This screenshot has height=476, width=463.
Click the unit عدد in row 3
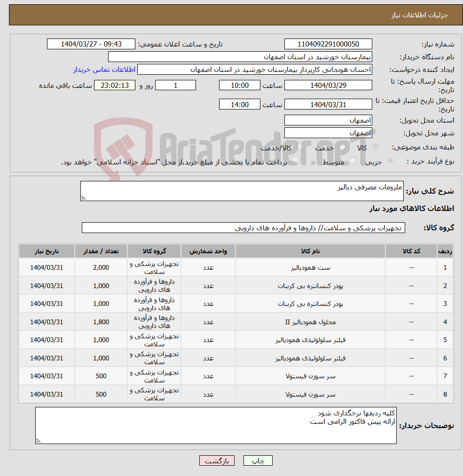208,304
